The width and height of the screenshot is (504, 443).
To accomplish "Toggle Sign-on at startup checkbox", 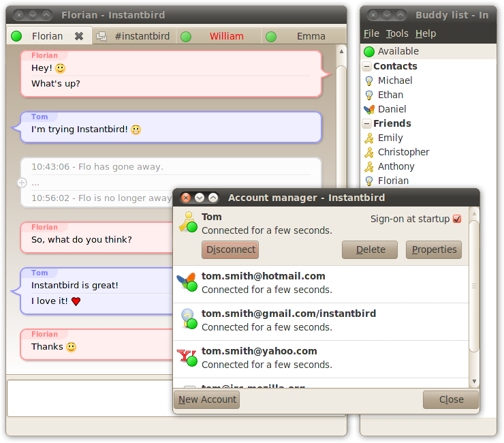I will click(457, 219).
